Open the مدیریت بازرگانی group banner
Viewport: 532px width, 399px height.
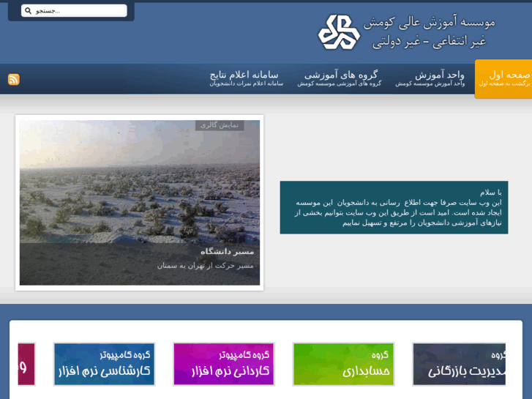[459, 365]
